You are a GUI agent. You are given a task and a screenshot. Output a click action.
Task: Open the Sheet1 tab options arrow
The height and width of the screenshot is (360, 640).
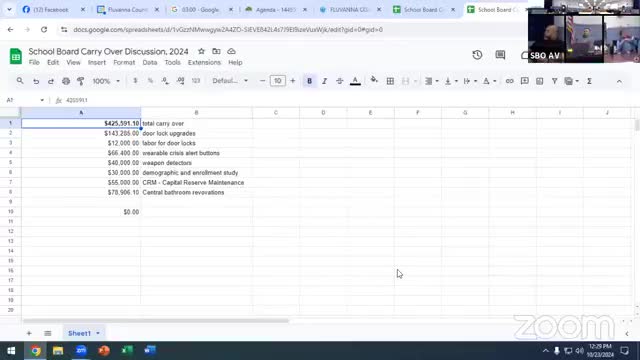(98, 333)
